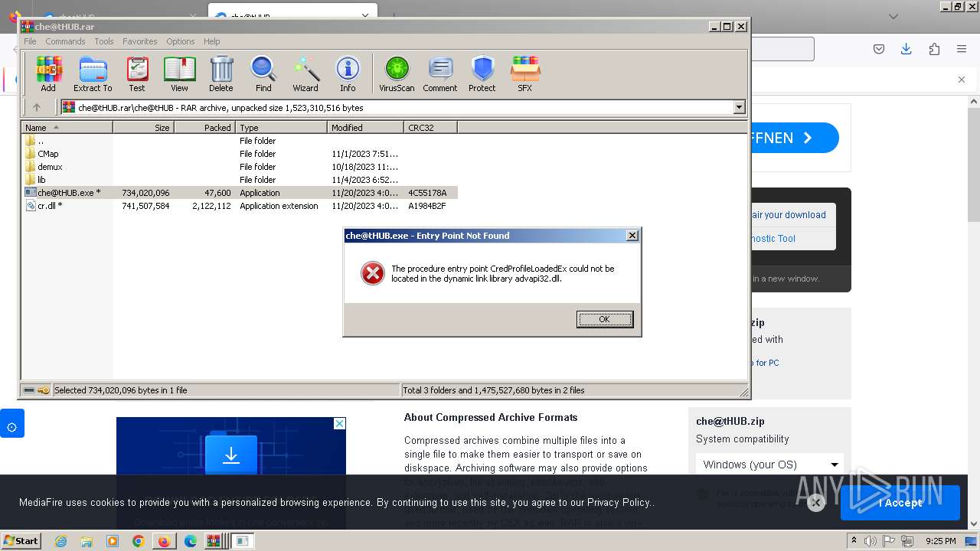The height and width of the screenshot is (551, 980).
Task: Launch Internet Explorer from taskbar
Action: [60, 541]
